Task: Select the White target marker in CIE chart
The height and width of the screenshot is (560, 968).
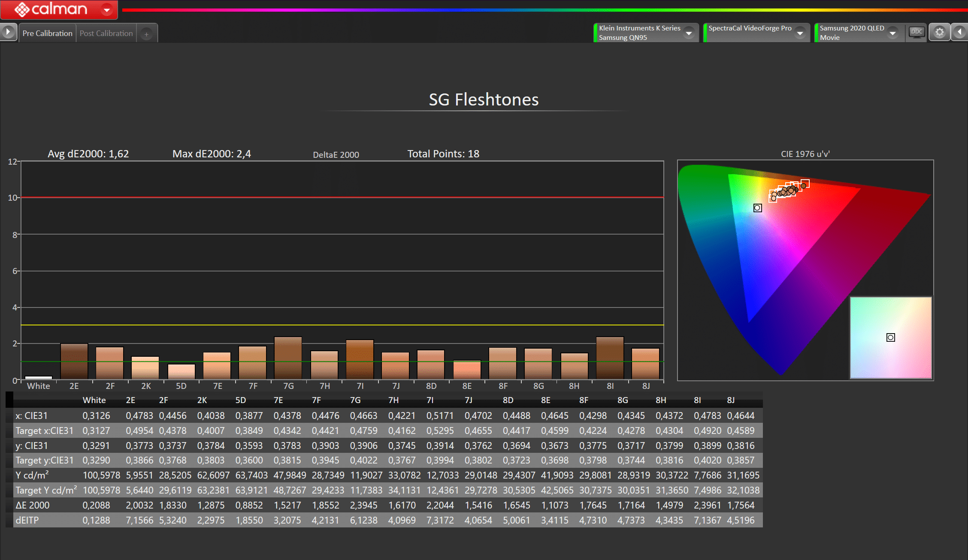Action: coord(758,208)
